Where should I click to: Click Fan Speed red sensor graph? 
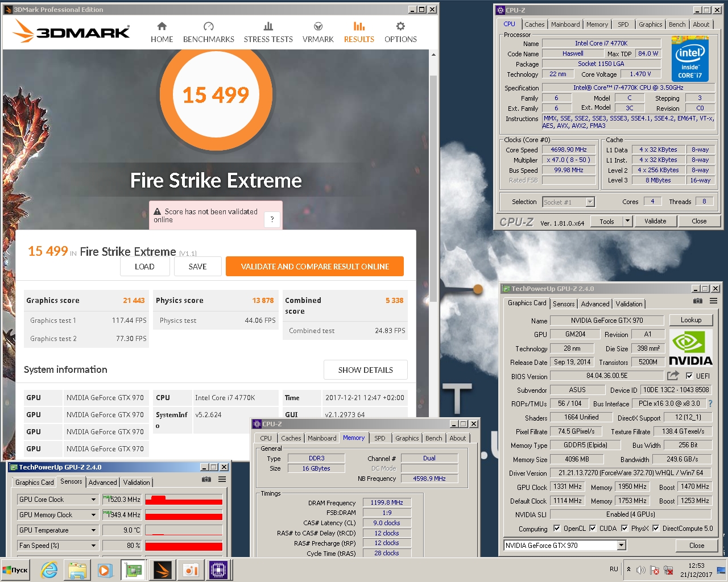[x=184, y=546]
